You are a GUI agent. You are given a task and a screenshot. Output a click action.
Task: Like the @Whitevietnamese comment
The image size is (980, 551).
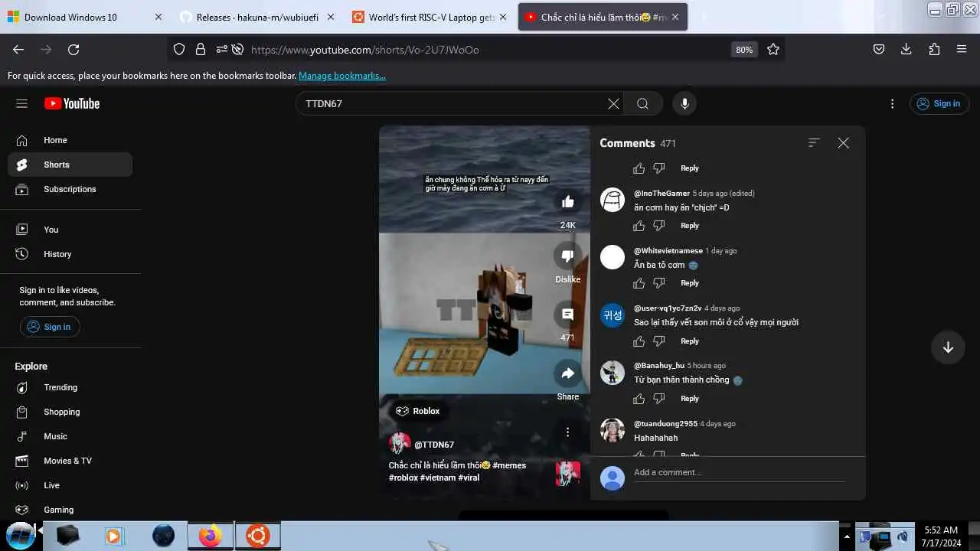tap(639, 283)
